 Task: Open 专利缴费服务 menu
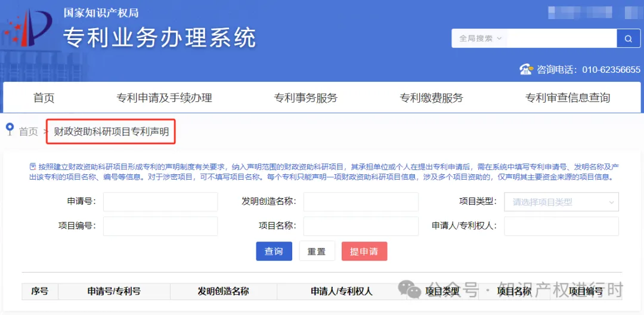[431, 98]
